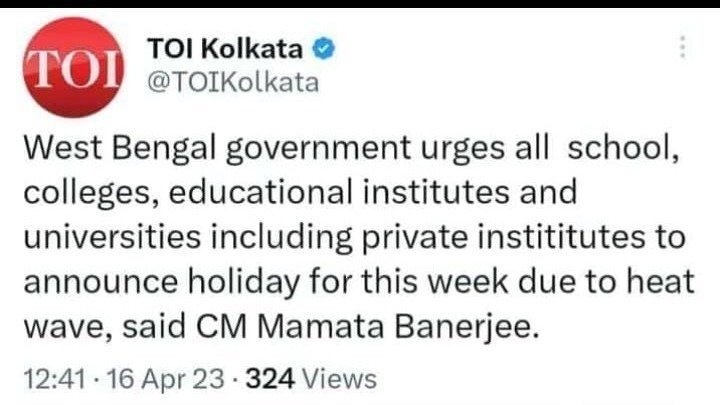720x405 pixels.
Task: Click "announce holiday" in the tweet
Action: pyautogui.click(x=156, y=284)
